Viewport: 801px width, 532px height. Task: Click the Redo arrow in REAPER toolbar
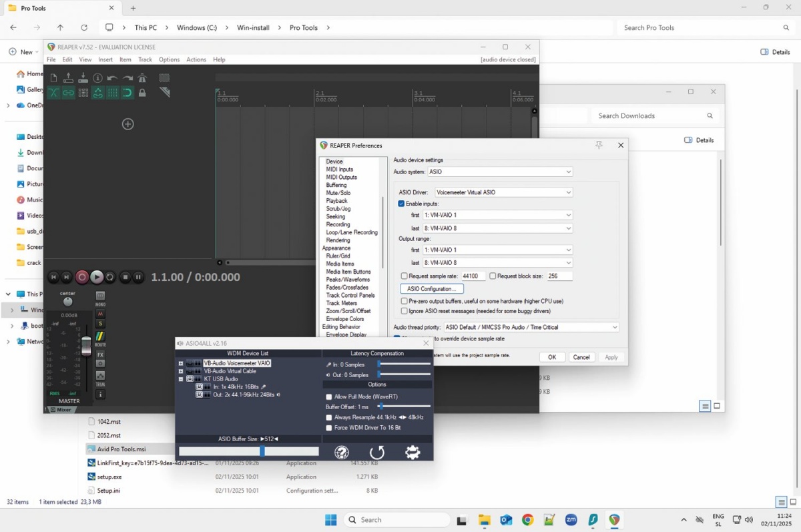127,78
